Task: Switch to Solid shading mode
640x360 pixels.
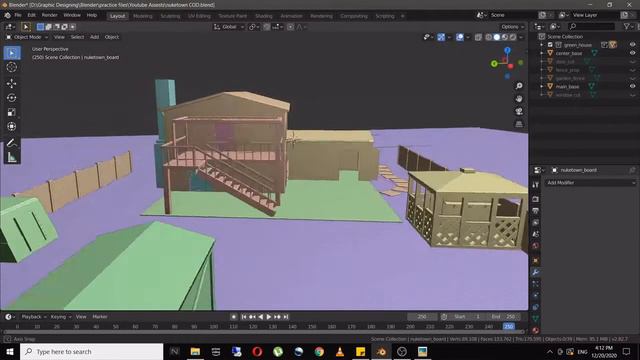Action: click(497, 37)
